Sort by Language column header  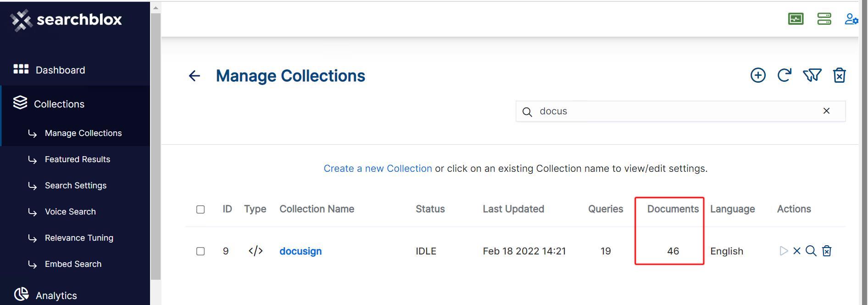click(x=733, y=209)
